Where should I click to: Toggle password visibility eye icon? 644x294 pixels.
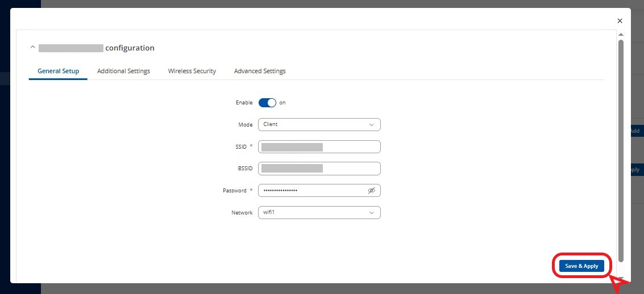point(371,191)
